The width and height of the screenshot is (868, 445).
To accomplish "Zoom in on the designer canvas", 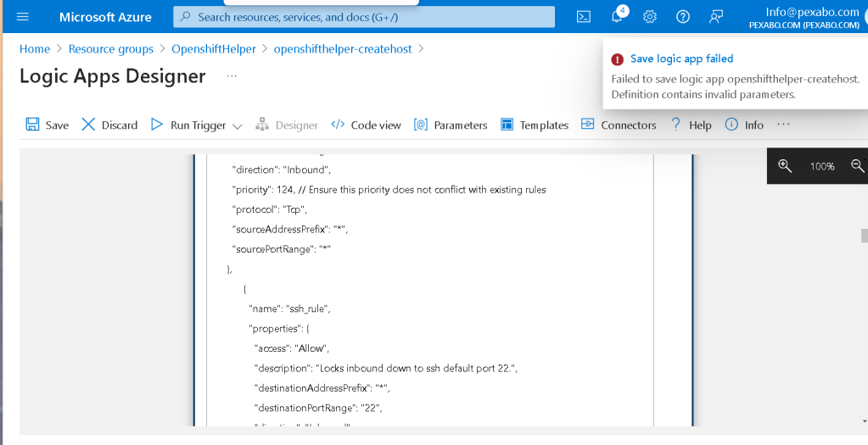I will (x=784, y=165).
